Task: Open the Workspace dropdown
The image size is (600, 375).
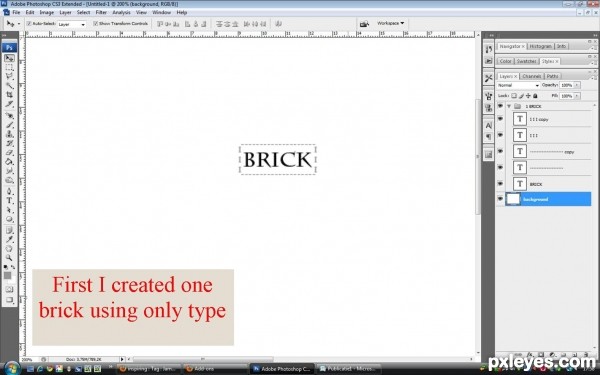Action: 390,23
